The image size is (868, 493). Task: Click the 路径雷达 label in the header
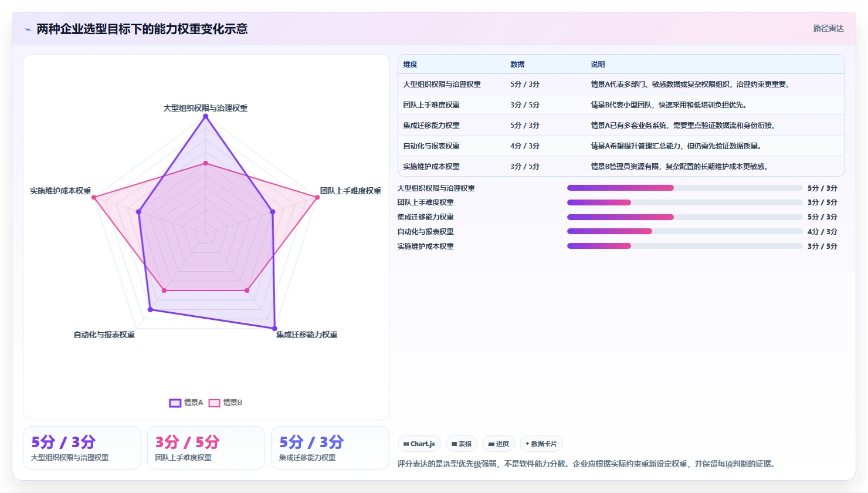[828, 29]
